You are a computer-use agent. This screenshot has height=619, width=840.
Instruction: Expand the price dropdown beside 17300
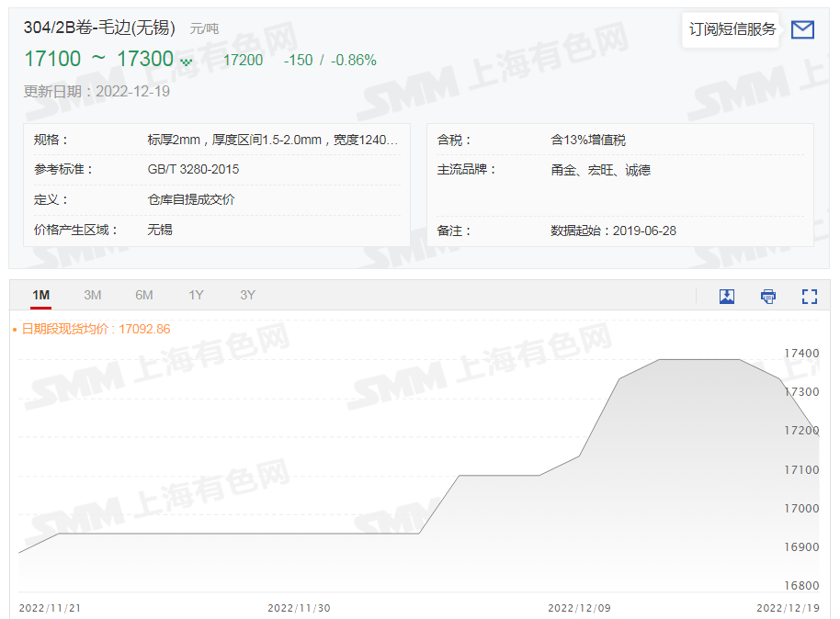[187, 62]
